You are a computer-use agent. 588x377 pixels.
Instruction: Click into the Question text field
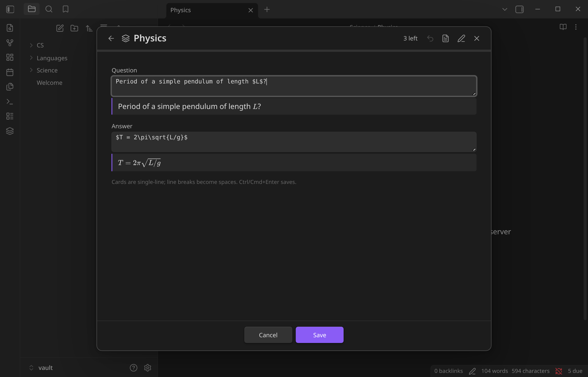pyautogui.click(x=294, y=86)
